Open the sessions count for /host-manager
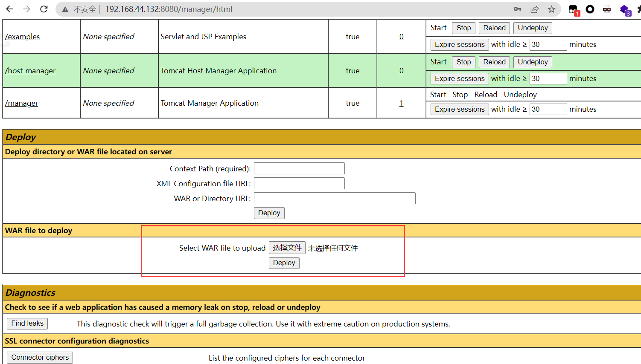Viewport: 641px width, 364px height. (x=401, y=71)
